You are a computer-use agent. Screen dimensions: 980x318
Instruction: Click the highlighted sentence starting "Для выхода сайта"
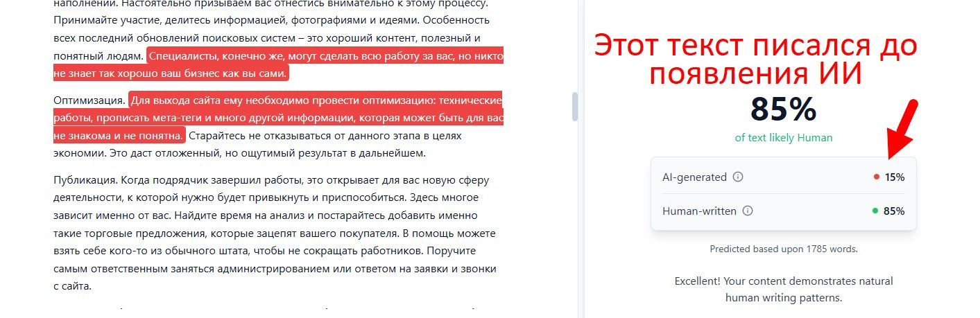point(278,117)
